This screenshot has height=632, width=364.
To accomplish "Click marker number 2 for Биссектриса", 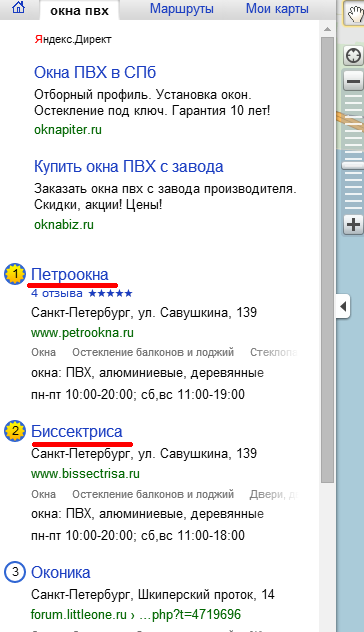I will click(x=15, y=431).
